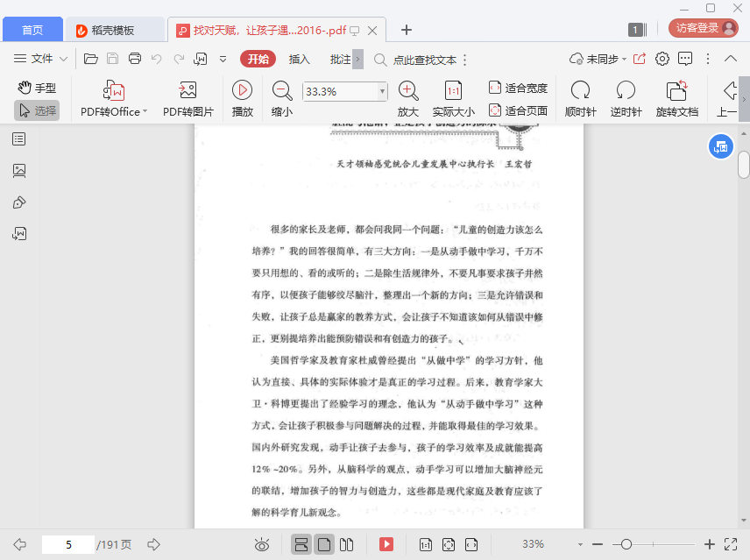Enable two-page view
The image size is (750, 560).
coord(346,544)
